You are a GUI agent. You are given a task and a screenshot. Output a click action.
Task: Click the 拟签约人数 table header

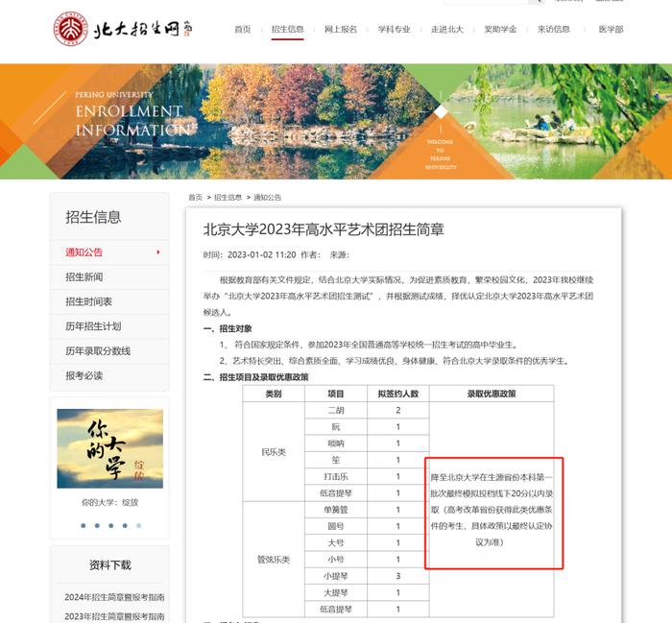[x=398, y=394]
